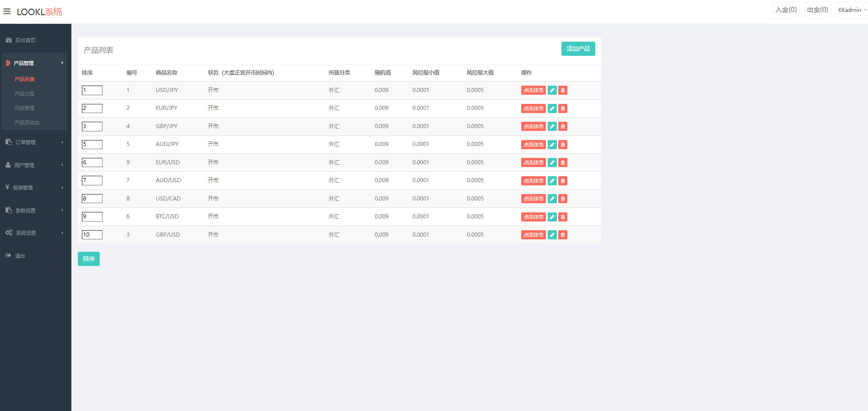Edit the USD/JPY product with pencil icon

552,91
